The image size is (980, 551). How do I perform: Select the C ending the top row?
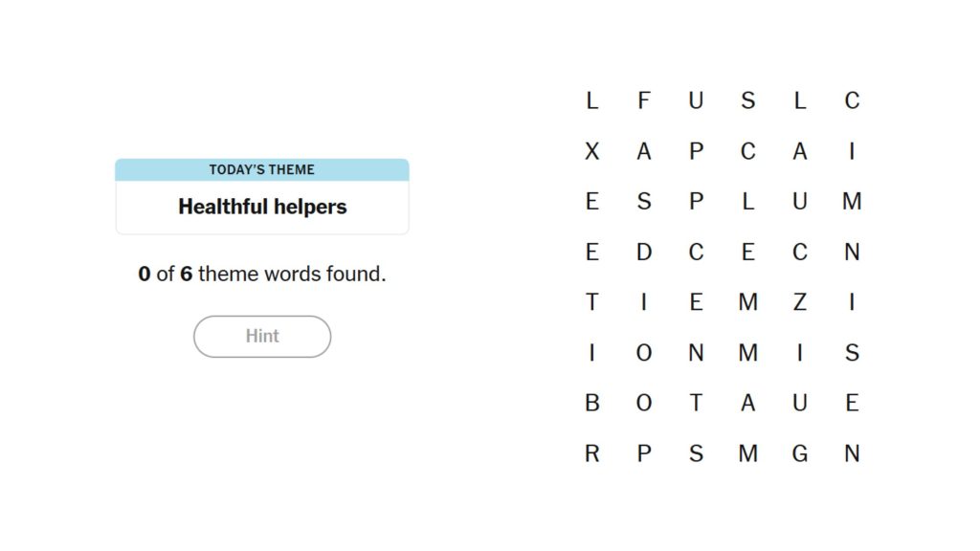click(x=852, y=99)
